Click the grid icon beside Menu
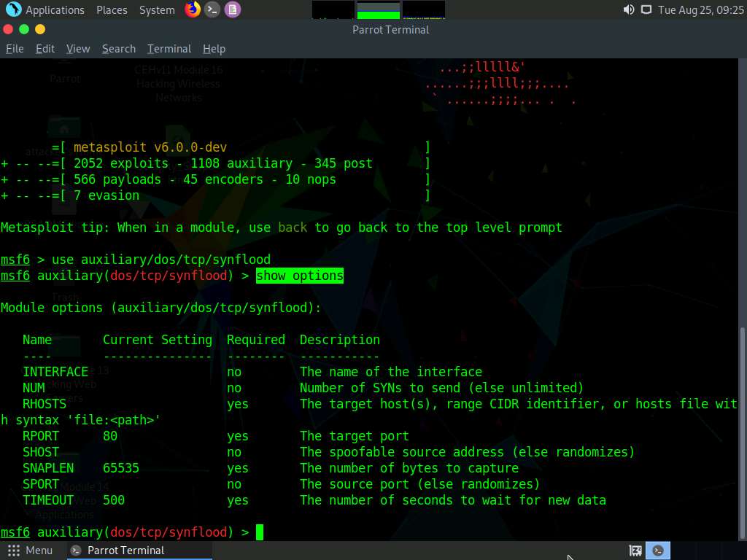747x560 pixels. click(14, 551)
